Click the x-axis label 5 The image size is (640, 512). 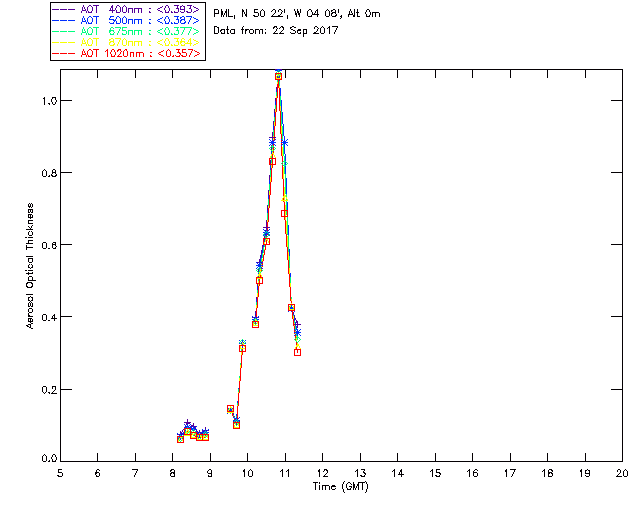point(60,473)
